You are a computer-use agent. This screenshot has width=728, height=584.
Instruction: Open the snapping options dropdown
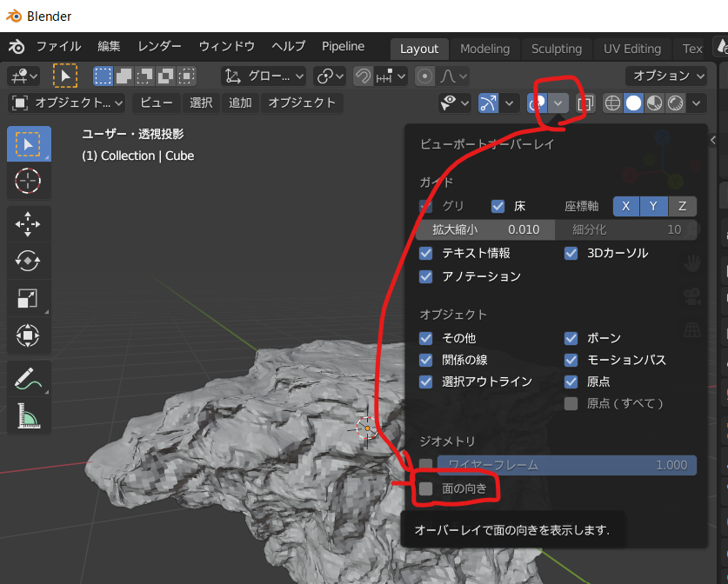point(392,76)
